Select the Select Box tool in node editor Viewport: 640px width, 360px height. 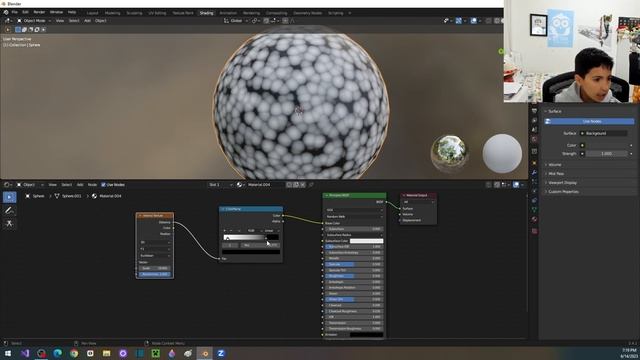9,198
